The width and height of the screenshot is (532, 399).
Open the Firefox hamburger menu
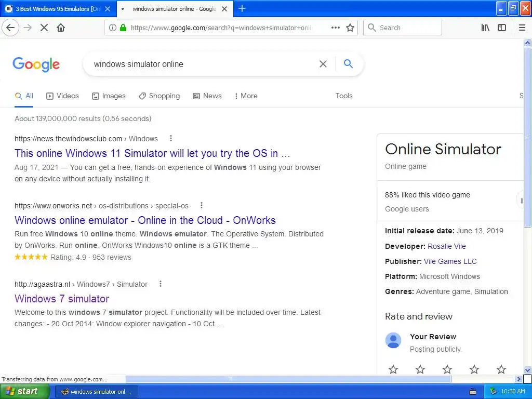522,28
